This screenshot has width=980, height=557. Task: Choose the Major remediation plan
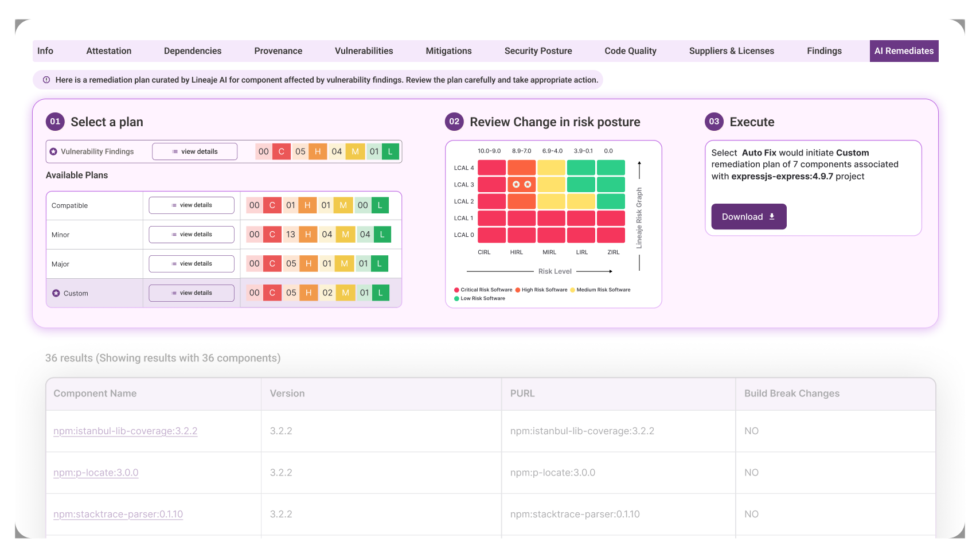click(x=61, y=264)
